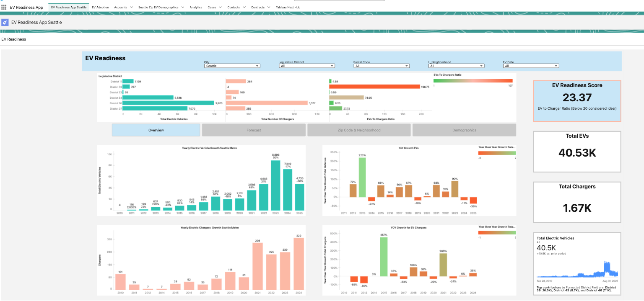Open the Cases tab
The height and width of the screenshot is (301, 644).
click(x=212, y=7)
